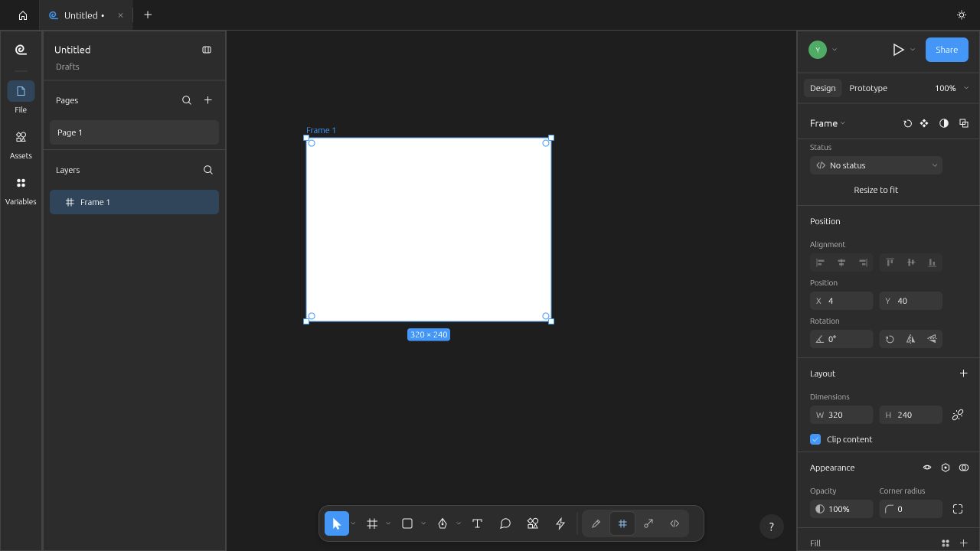Switch to the Design tab
The height and width of the screenshot is (551, 980).
pyautogui.click(x=823, y=88)
